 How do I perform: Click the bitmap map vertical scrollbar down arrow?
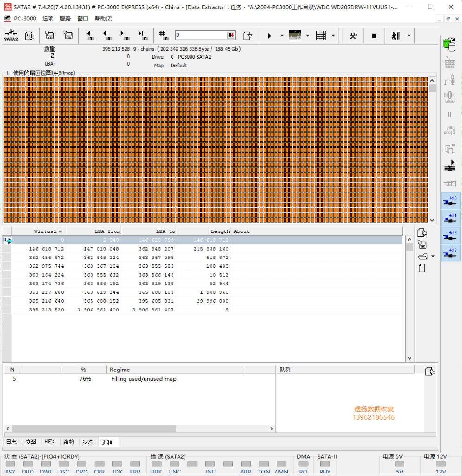[x=432, y=220]
